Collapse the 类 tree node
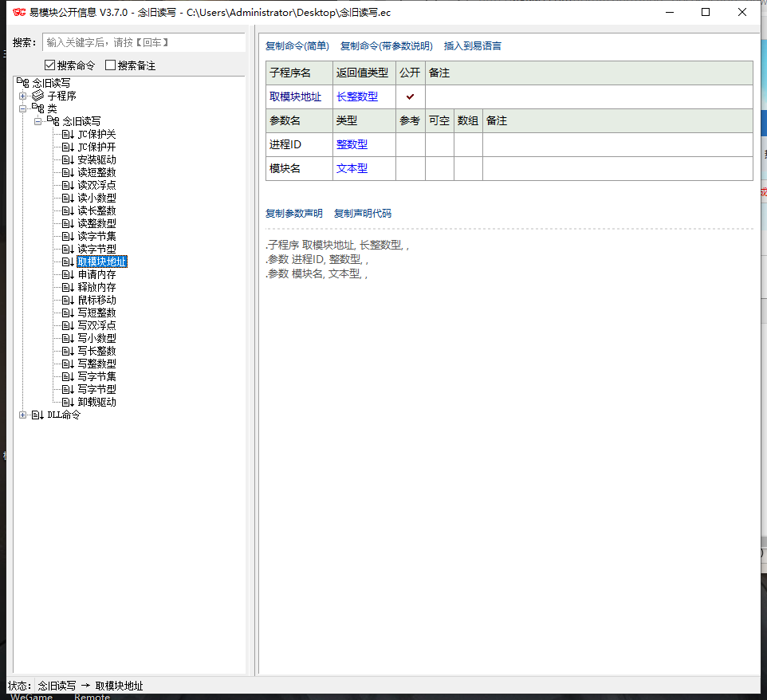 (23, 108)
